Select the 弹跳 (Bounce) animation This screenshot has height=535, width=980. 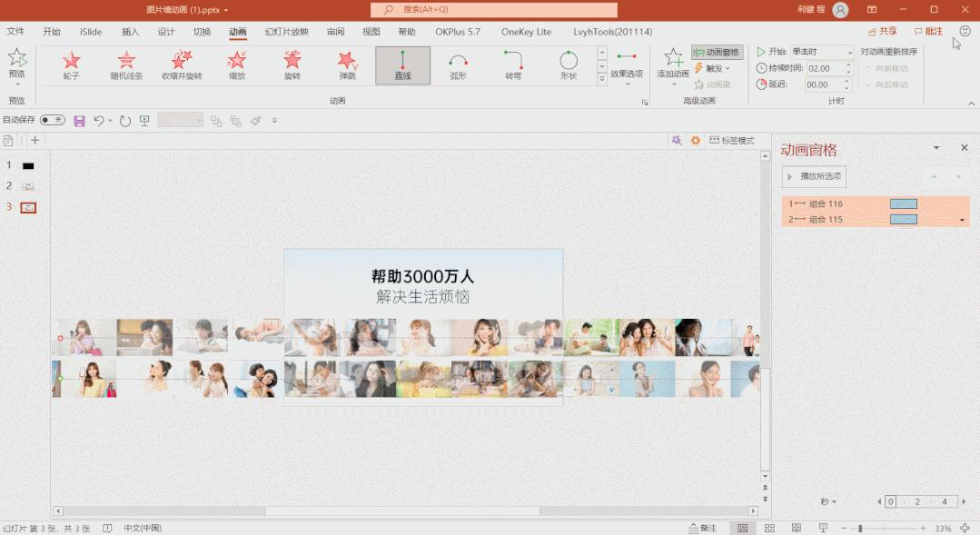pos(347,64)
